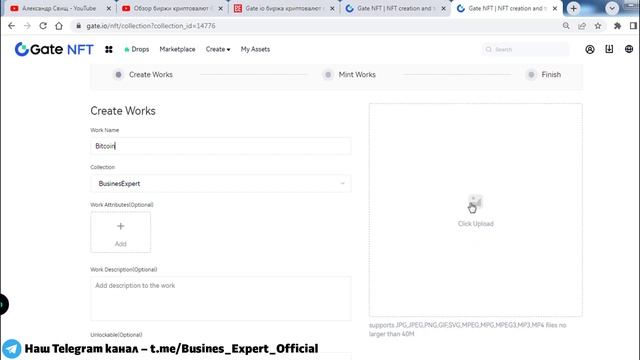
Task: Close the Александр Свищ YouTube tab
Action: pos(109,8)
